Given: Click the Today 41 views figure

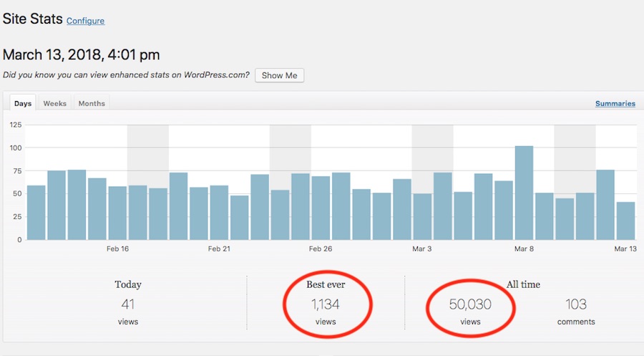Looking at the screenshot, I should [128, 304].
